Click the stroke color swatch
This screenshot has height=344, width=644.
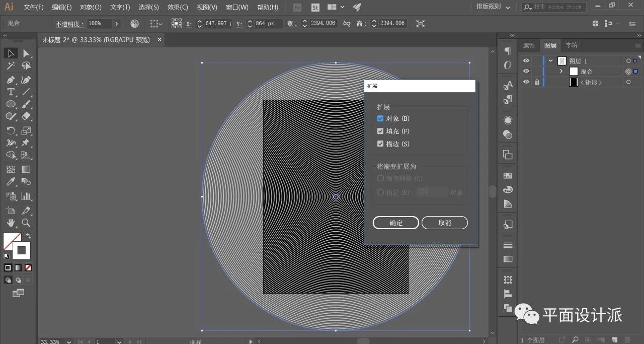(x=22, y=250)
